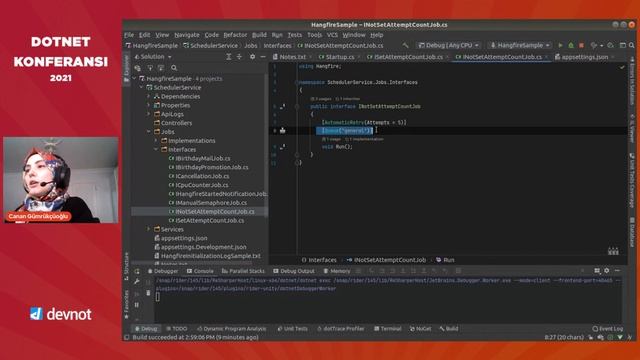Screen dimensions: 640x360
Task: Click the search icon in explorer toolbar
Action: (174, 68)
